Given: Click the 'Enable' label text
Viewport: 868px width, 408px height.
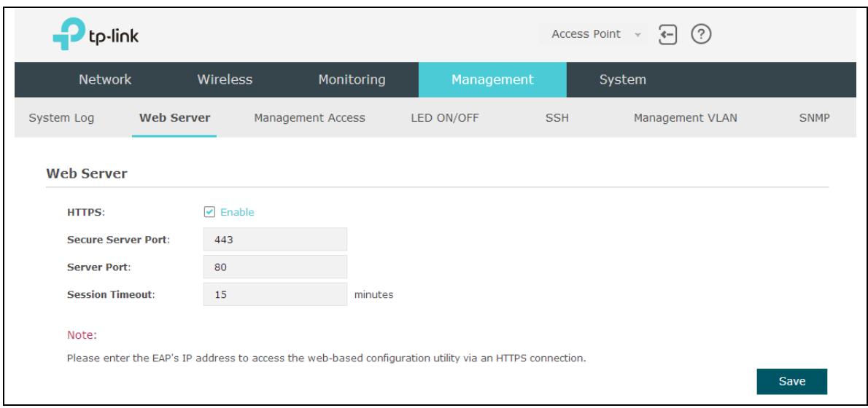Looking at the screenshot, I should pyautogui.click(x=237, y=212).
